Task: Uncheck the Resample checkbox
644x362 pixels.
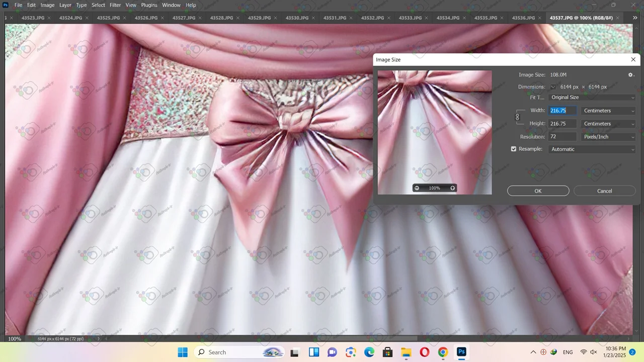Action: point(514,149)
